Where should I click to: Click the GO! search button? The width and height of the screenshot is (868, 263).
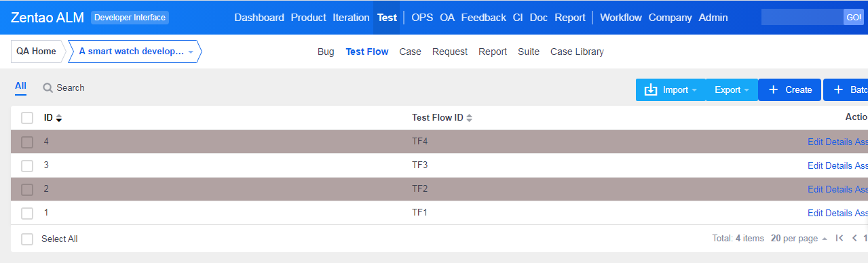[x=853, y=18]
